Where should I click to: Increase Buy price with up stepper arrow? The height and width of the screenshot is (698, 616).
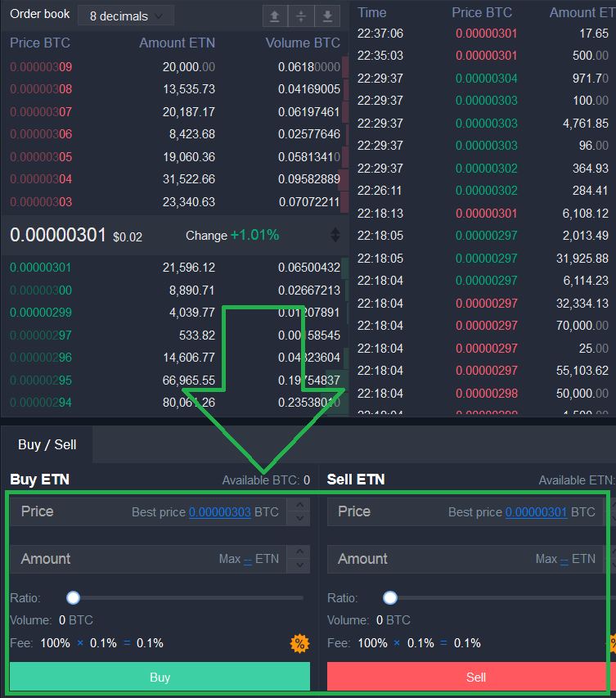click(300, 506)
